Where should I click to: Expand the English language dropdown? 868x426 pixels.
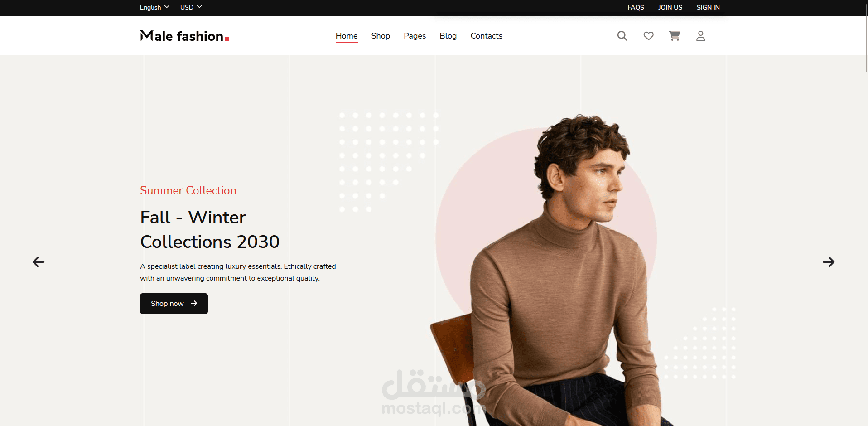(x=154, y=7)
